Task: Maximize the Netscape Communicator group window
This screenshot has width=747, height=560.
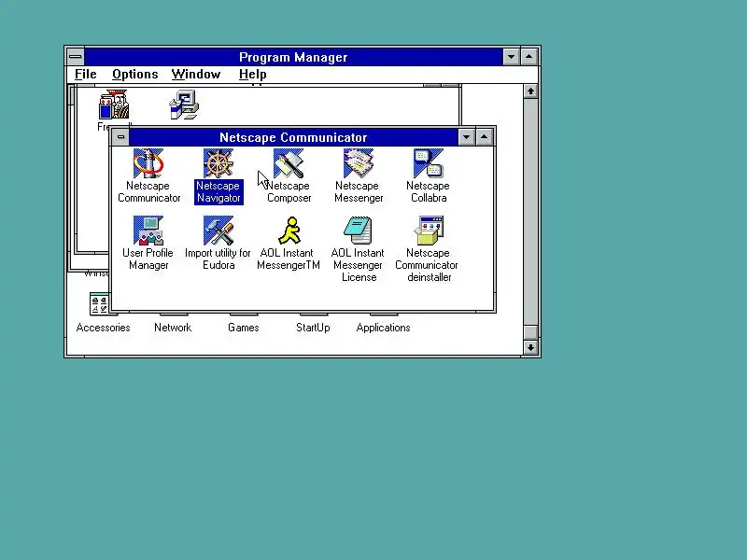Action: (x=484, y=137)
